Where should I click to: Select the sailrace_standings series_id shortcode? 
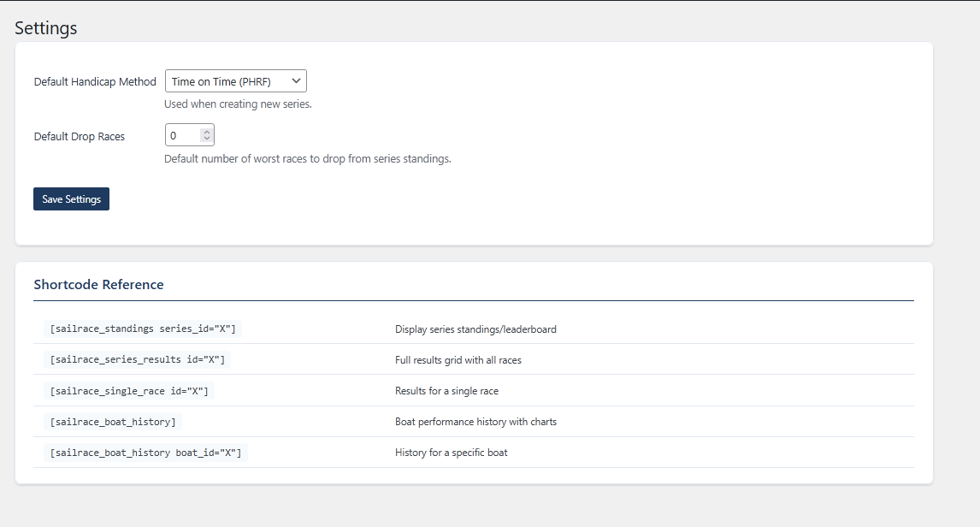[143, 329]
